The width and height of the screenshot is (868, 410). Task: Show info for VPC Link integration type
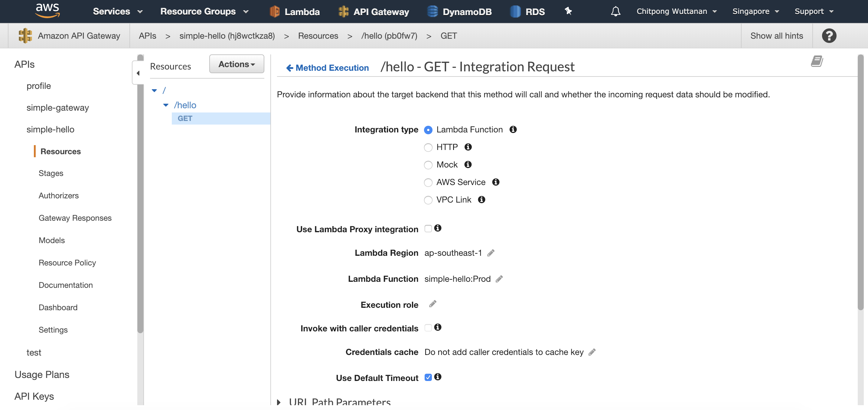481,200
